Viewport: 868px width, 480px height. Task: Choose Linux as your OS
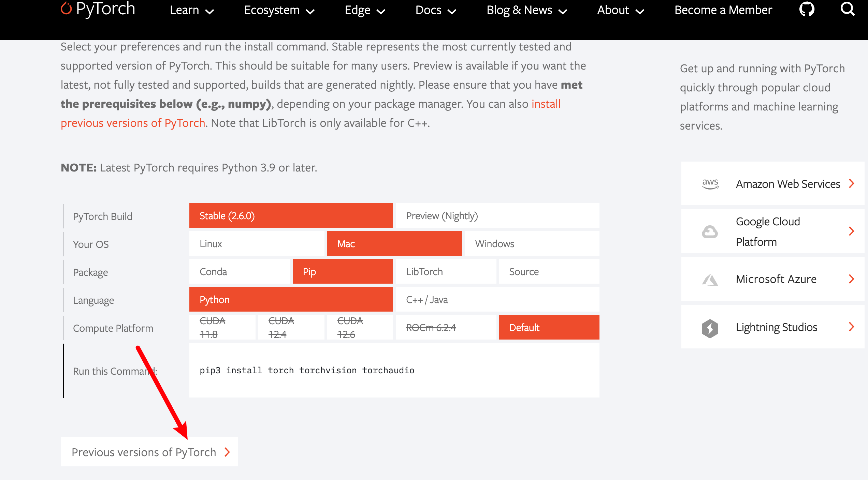click(257, 243)
